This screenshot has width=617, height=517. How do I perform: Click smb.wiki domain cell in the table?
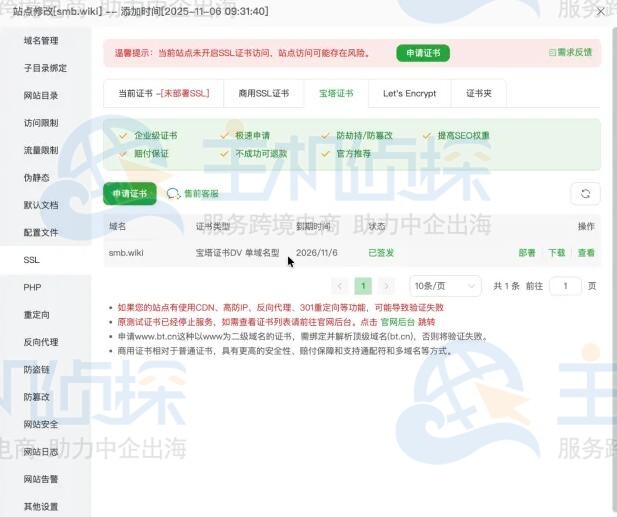[x=126, y=253]
